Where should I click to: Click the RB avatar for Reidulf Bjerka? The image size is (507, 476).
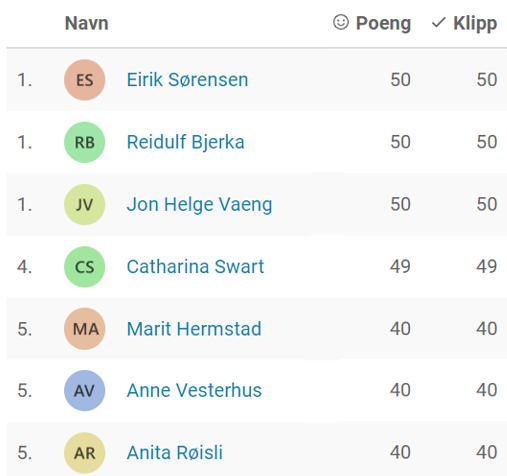tap(85, 142)
